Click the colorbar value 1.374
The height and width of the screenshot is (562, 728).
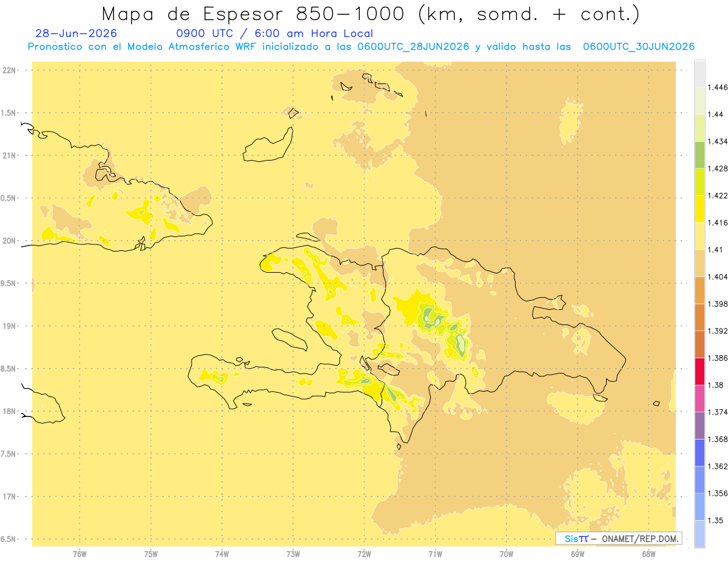(x=717, y=412)
